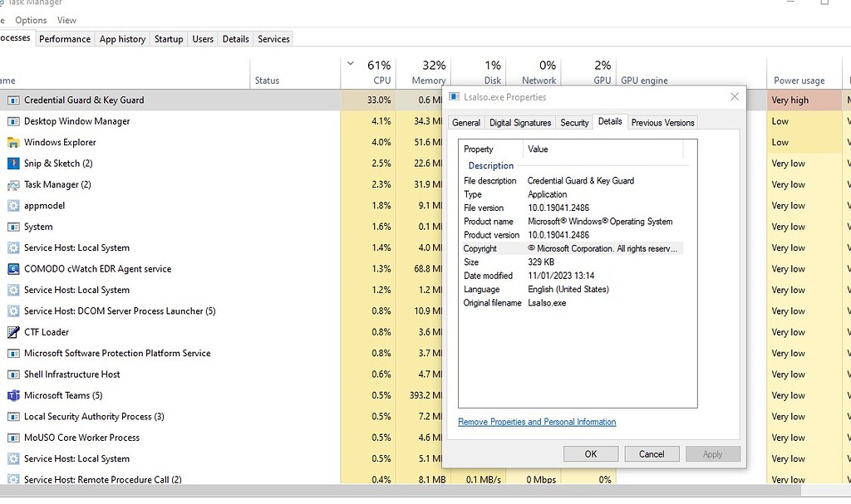Click the Microsoft Teams process icon
Image resolution: width=851 pixels, height=504 pixels.
point(14,396)
